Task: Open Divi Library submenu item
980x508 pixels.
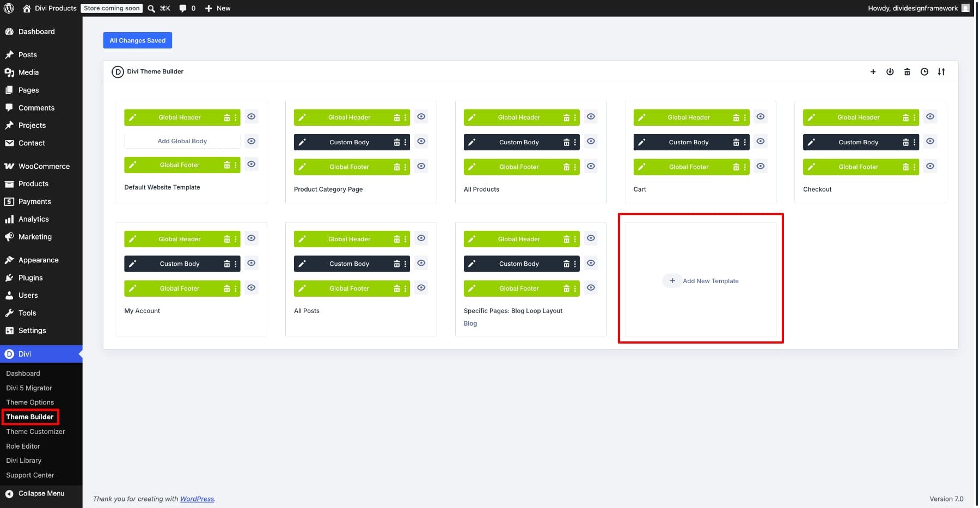Action: point(24,461)
